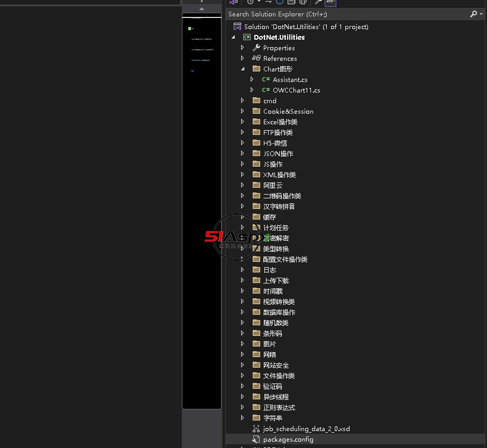Image resolution: width=487 pixels, height=448 pixels.
Task: Select the Excel操作类 folder name
Action: pyautogui.click(x=280, y=122)
